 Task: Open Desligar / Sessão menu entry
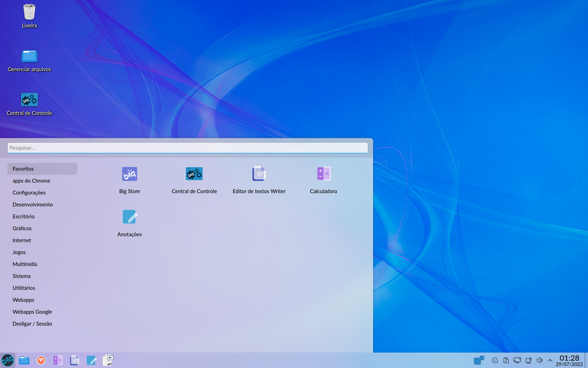(42, 324)
